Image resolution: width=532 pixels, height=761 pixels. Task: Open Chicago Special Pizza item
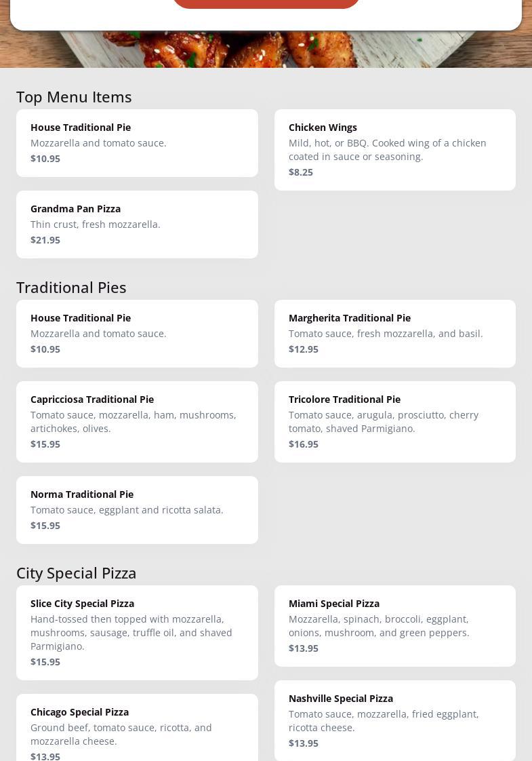click(x=137, y=727)
